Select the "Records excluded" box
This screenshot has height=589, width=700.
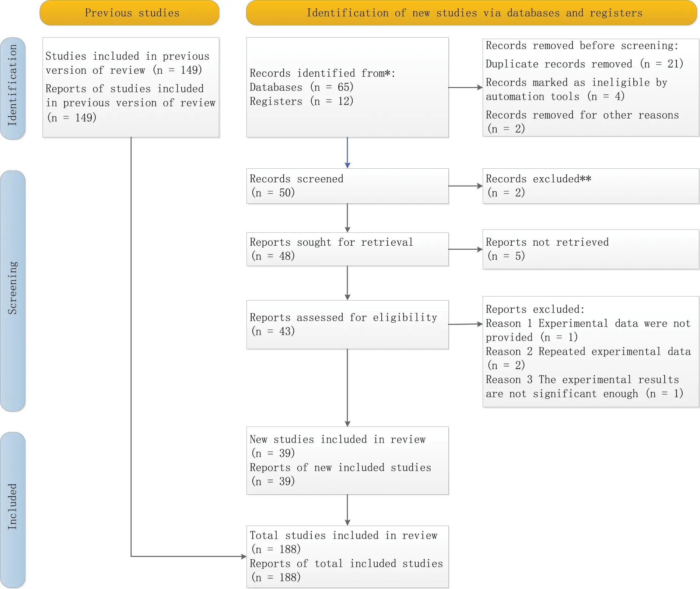coord(590,186)
